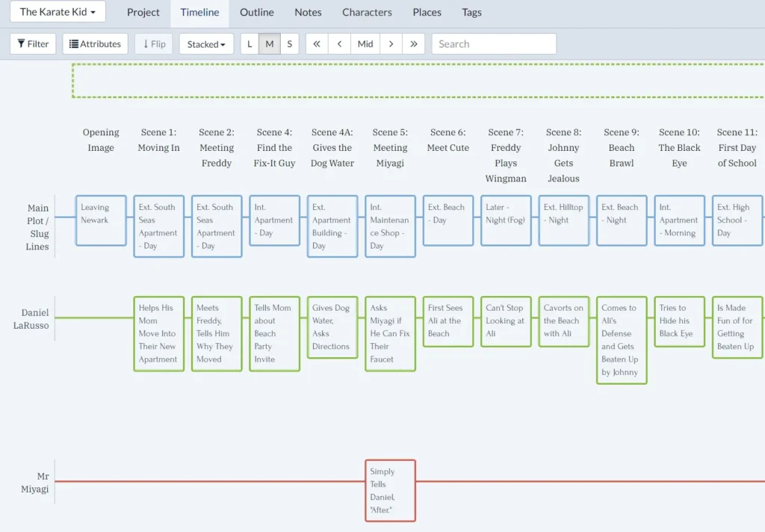Open Meets Freddy, Tells Him Why card

coord(217,334)
